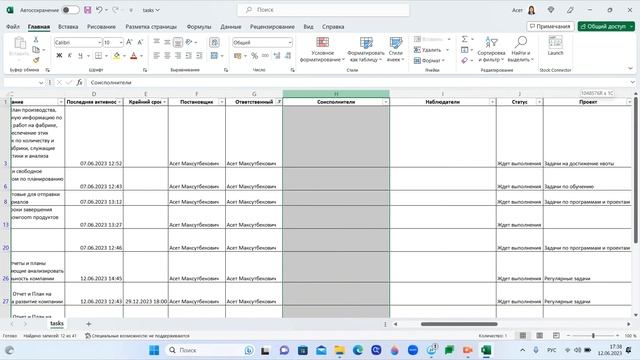
Task: Open Windows Start button
Action: point(154,350)
